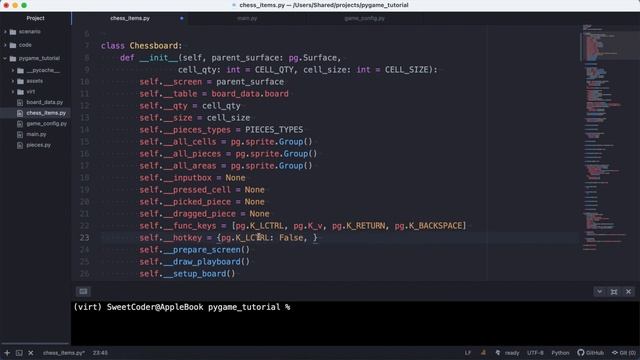
Task: Collapse the pygame_tutorial folder arrow
Action: (5, 58)
